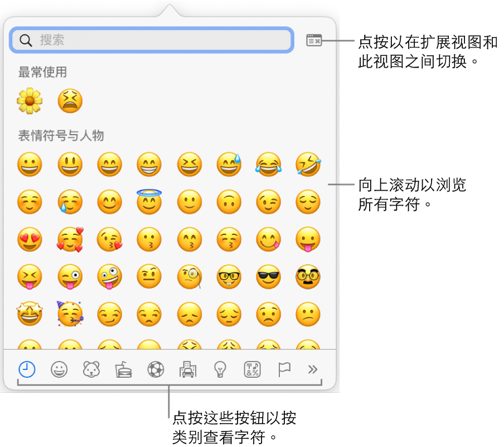This screenshot has width=504, height=447.
Task: Open the travel and places category
Action: click(188, 369)
